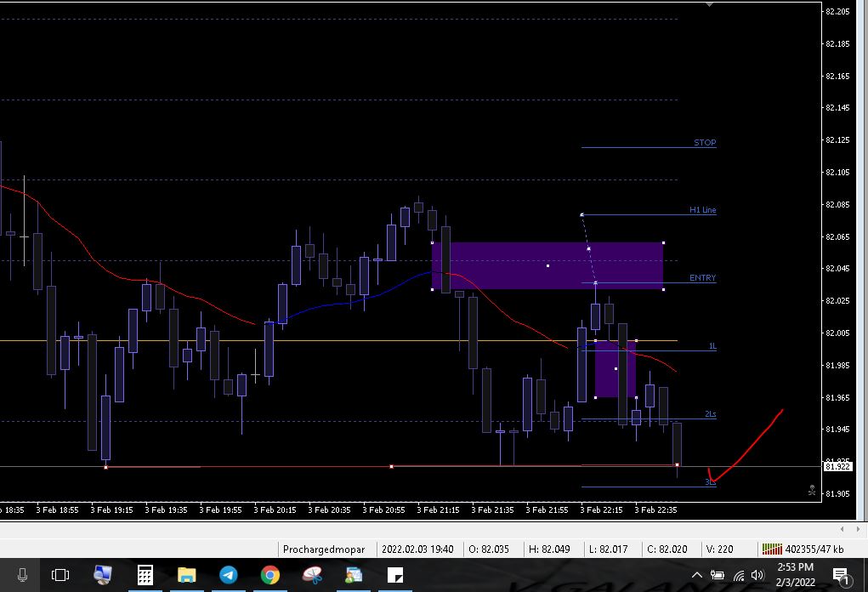The height and width of the screenshot is (592, 868).
Task: Click the right scroll arrow below the chart
Action: pyautogui.click(x=858, y=529)
